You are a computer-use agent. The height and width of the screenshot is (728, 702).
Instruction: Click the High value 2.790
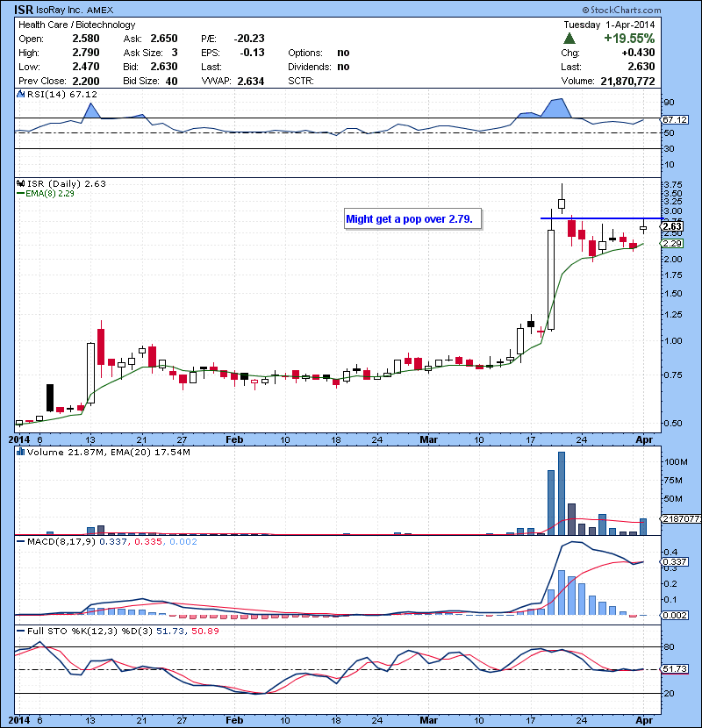pyautogui.click(x=86, y=53)
